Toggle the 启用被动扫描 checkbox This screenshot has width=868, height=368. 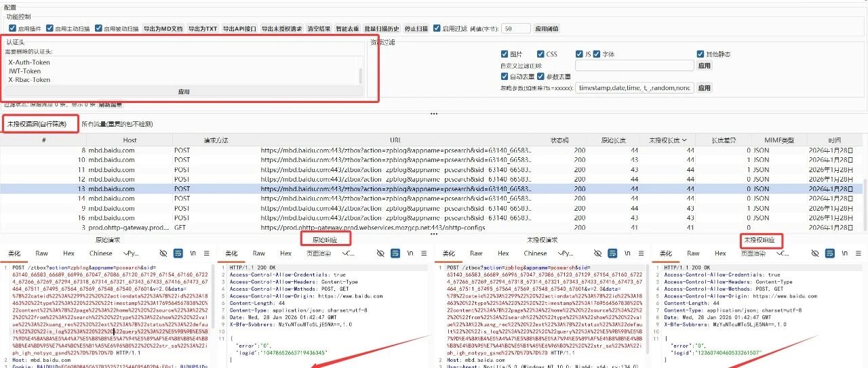[x=98, y=28]
